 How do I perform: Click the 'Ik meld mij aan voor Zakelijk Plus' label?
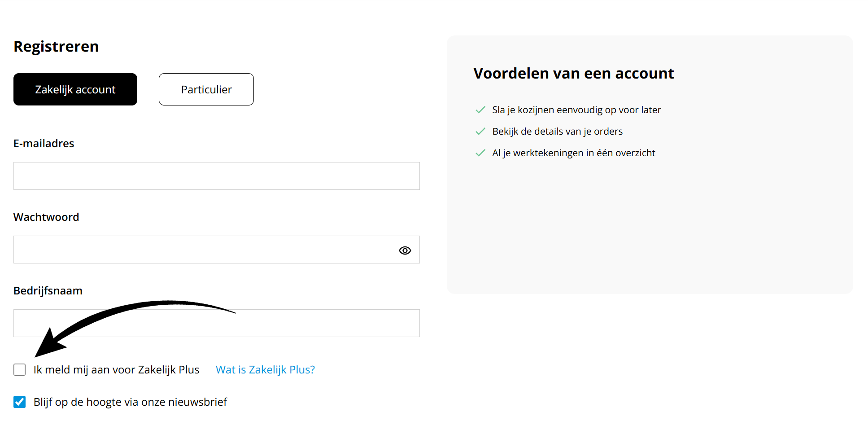click(116, 370)
